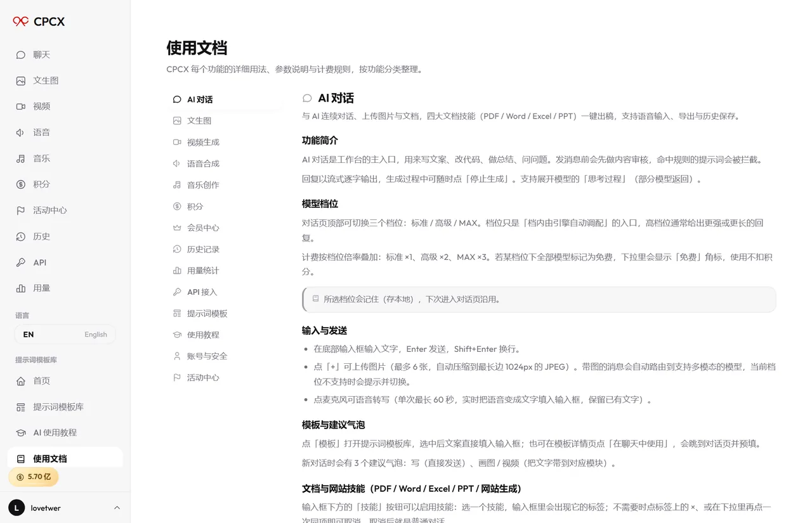This screenshot has height=523, width=812.
Task: Click the lovetwer user avatar
Action: click(x=16, y=508)
